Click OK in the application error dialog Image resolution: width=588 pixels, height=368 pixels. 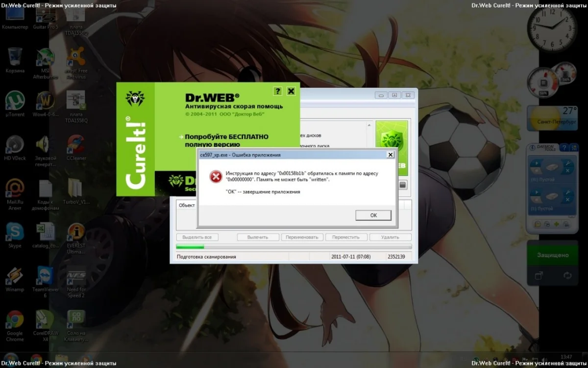coord(373,215)
